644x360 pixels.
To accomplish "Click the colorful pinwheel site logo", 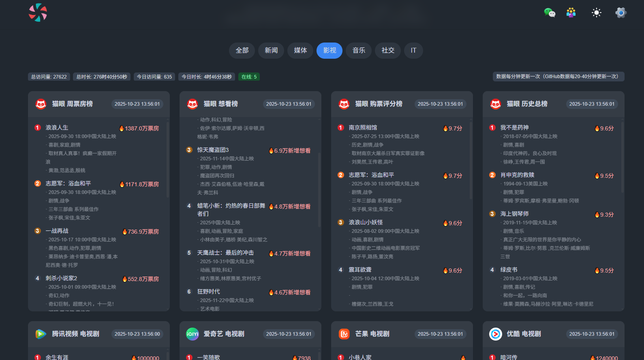I will point(38,13).
